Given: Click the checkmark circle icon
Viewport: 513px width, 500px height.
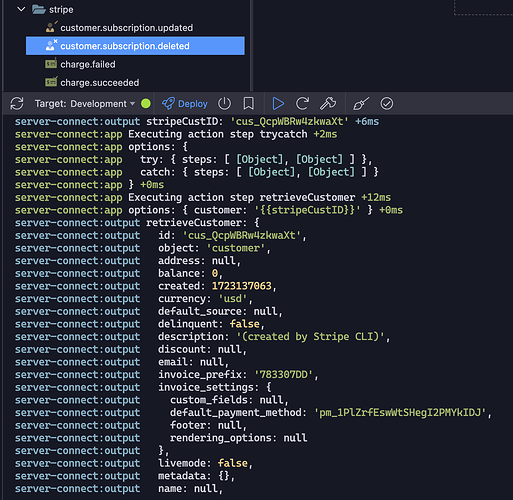Looking at the screenshot, I should point(387,104).
